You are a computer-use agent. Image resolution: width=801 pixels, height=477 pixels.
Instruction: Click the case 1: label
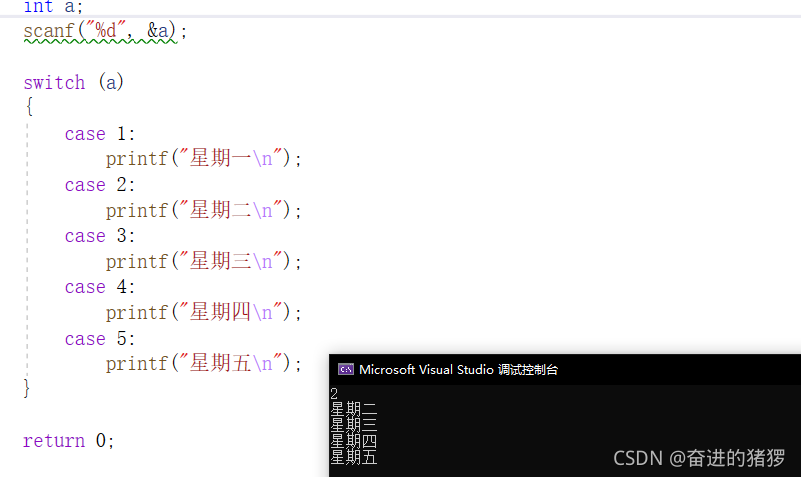100,134
